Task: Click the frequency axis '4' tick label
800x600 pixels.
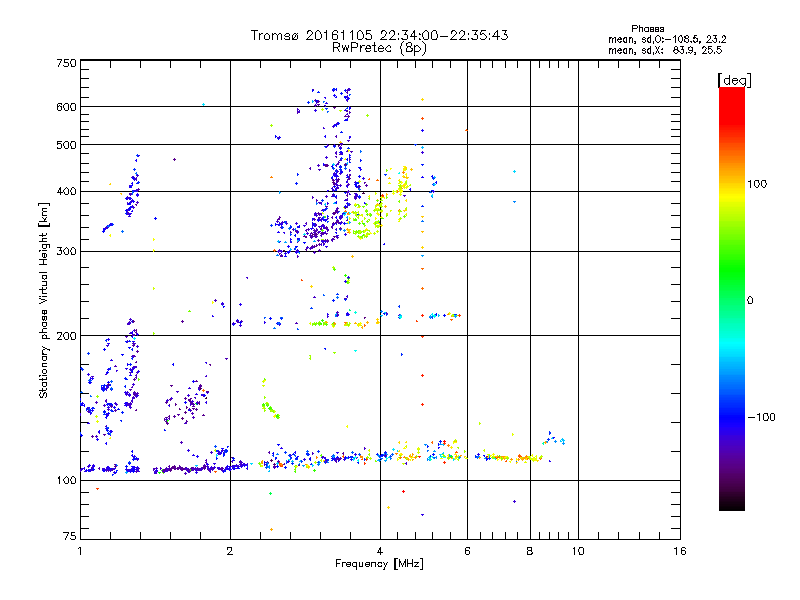Action: click(380, 551)
